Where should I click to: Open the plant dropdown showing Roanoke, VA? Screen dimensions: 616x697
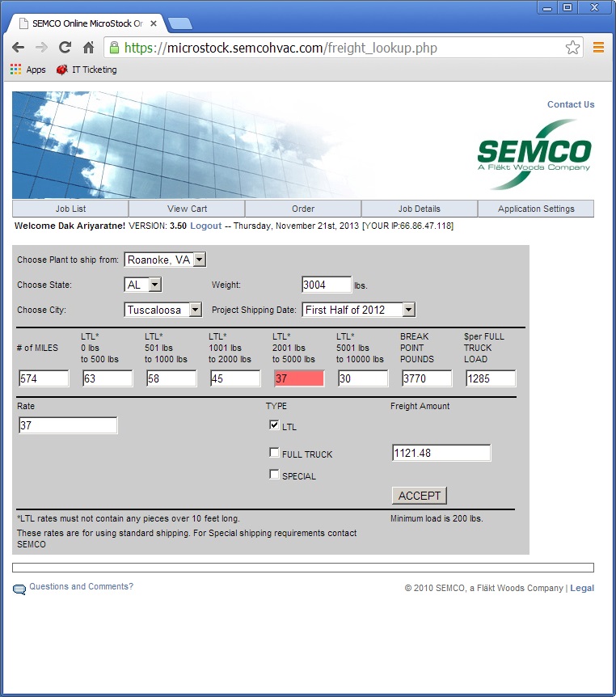point(165,260)
